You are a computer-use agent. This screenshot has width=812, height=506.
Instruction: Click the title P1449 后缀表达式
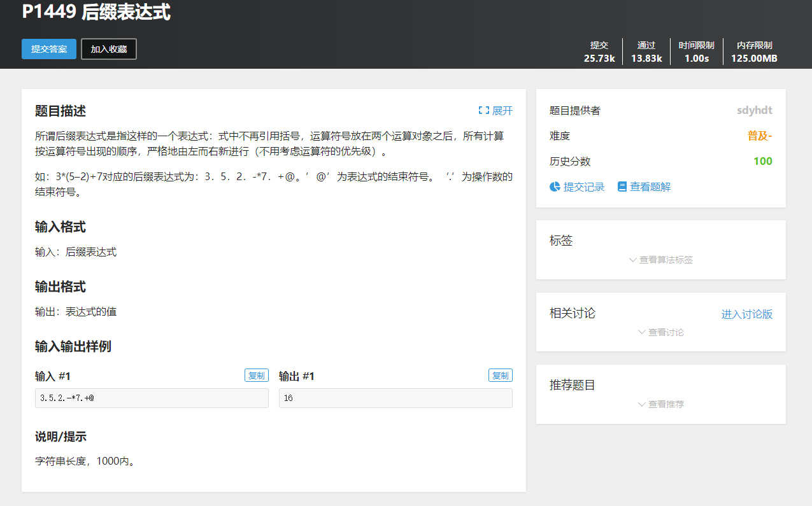(96, 12)
